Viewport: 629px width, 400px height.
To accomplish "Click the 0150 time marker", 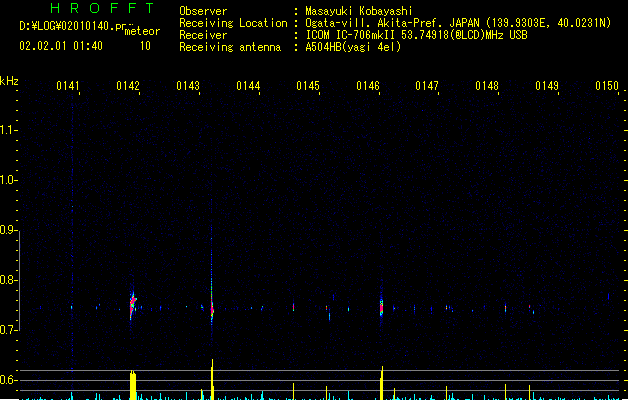I will (607, 86).
